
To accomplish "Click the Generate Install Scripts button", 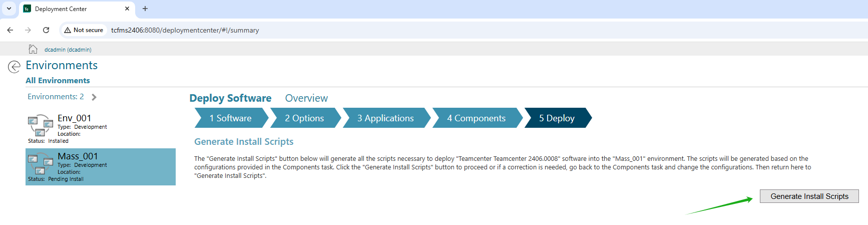I will click(809, 196).
